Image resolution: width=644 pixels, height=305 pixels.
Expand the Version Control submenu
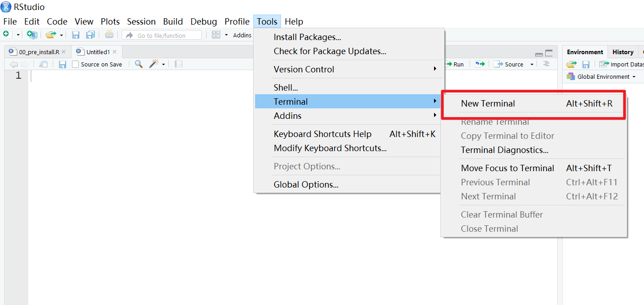pos(348,69)
